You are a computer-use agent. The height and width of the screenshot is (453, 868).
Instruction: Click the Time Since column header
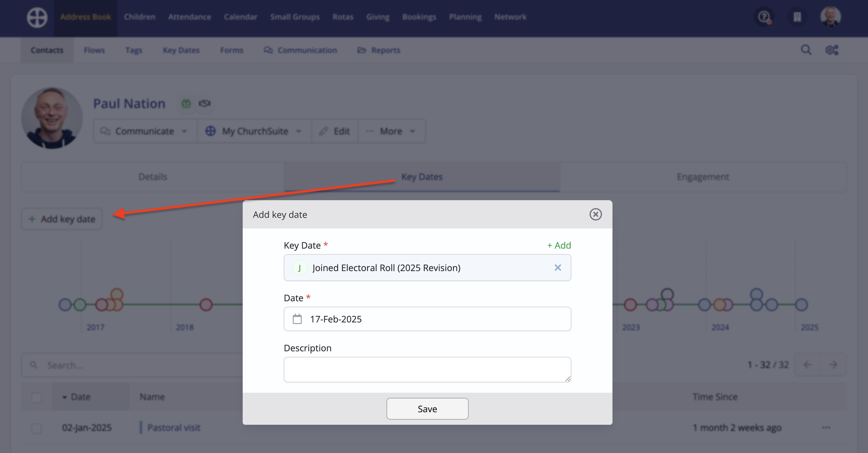(x=715, y=397)
